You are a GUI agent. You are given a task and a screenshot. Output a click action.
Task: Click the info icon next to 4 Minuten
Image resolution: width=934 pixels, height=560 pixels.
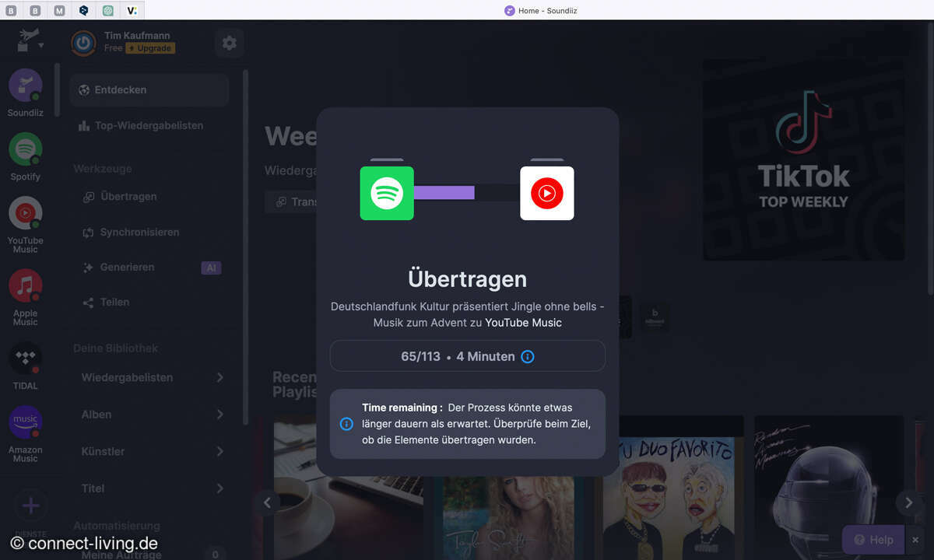[528, 356]
